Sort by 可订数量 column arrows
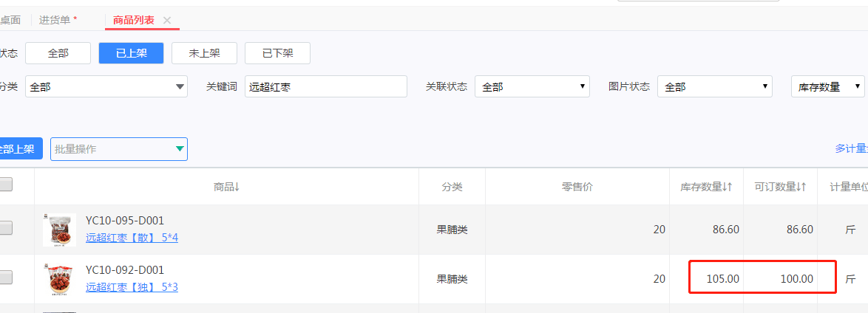The width and height of the screenshot is (868, 313). tap(801, 187)
